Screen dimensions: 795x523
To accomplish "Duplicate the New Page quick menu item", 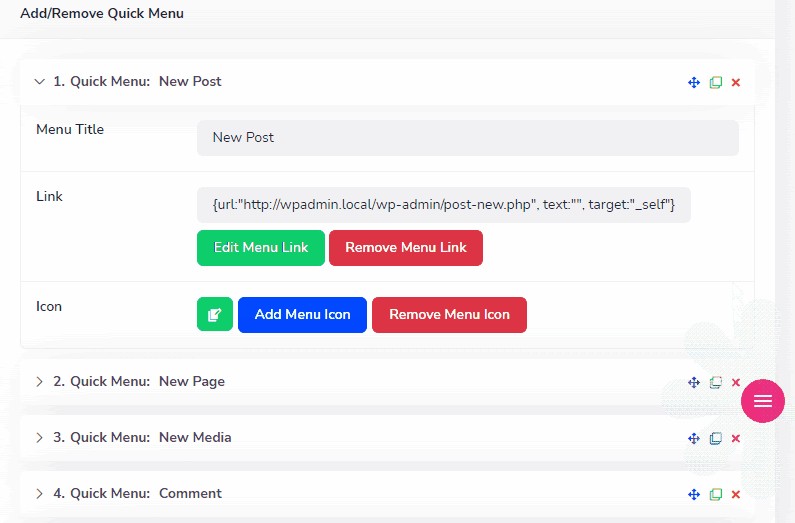I will pyautogui.click(x=716, y=382).
